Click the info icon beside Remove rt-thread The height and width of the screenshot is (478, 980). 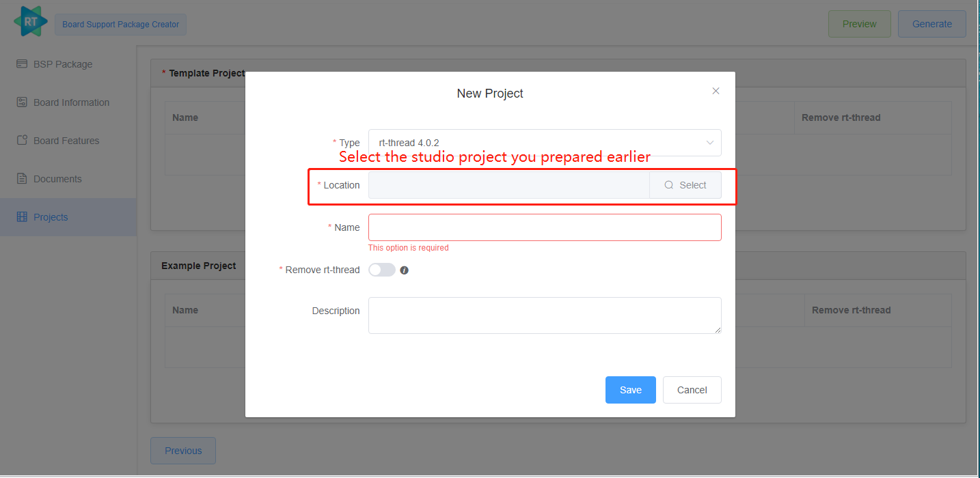404,270
